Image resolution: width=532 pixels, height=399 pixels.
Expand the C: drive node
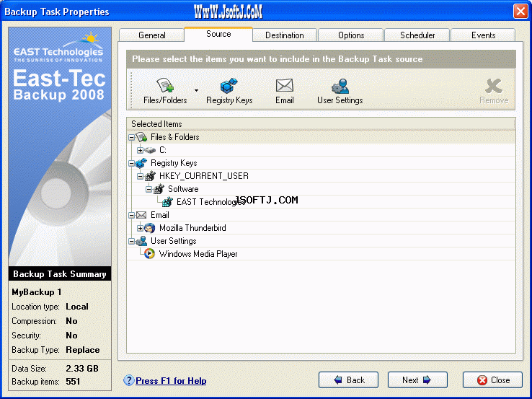click(140, 150)
